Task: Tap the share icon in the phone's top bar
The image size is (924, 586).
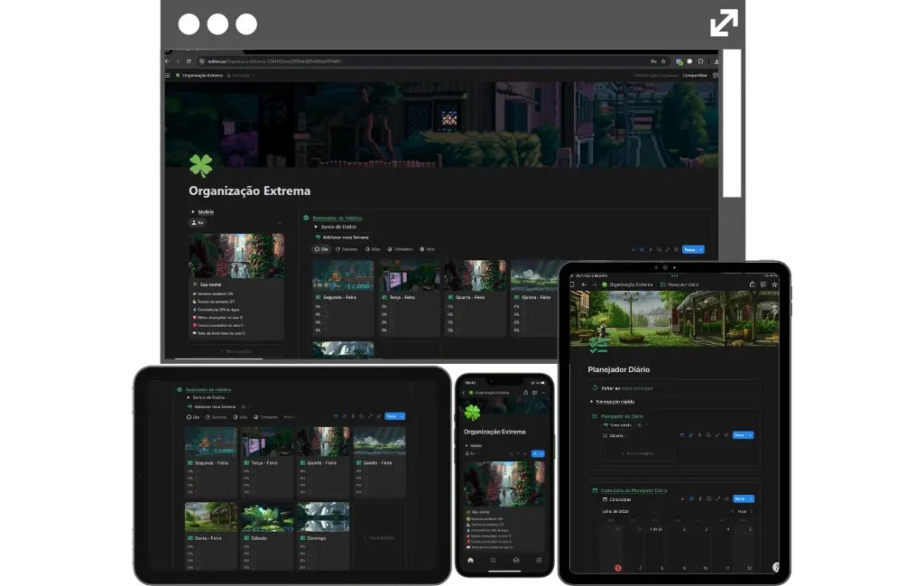Action: 526,393
